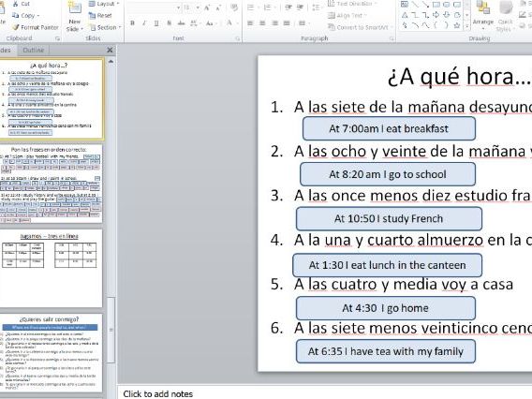Viewport: 532px width, 399px height.
Task: Select the Elbow Connector shape
Action: click(x=415, y=15)
